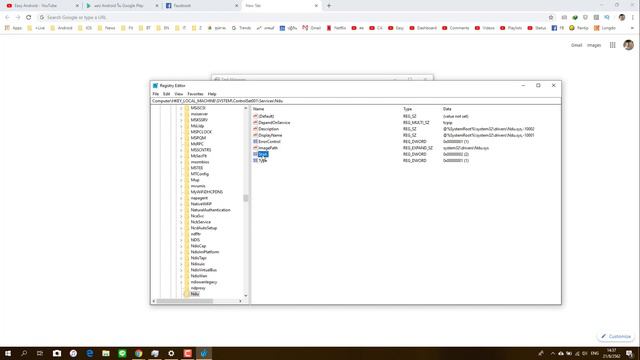
Task: Open the File menu in Registry Editor
Action: click(156, 94)
